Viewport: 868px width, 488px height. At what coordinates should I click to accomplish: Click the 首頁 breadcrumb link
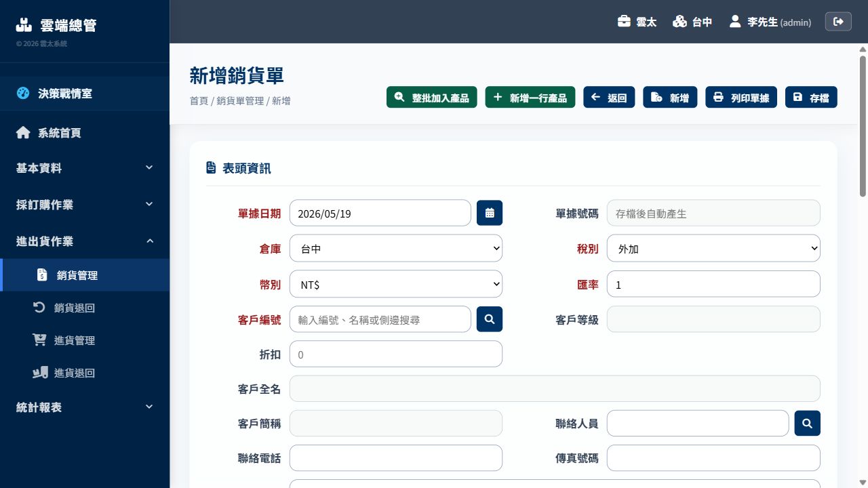(x=199, y=101)
